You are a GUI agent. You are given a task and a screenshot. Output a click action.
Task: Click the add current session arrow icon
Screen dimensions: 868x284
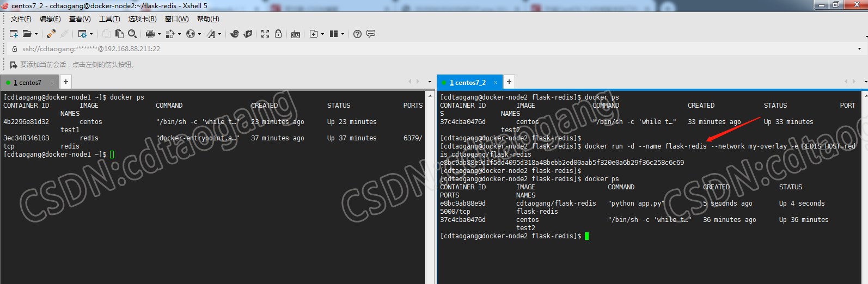[x=14, y=65]
